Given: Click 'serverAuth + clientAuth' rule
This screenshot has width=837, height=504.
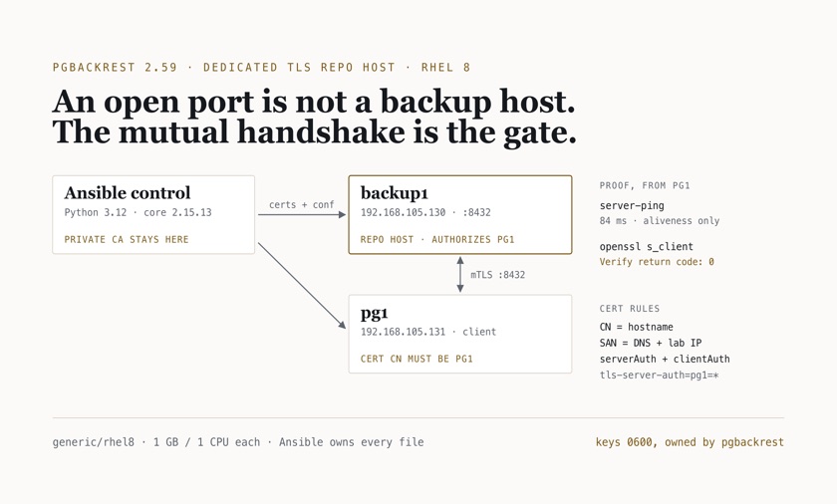Looking at the screenshot, I should click(x=664, y=359).
